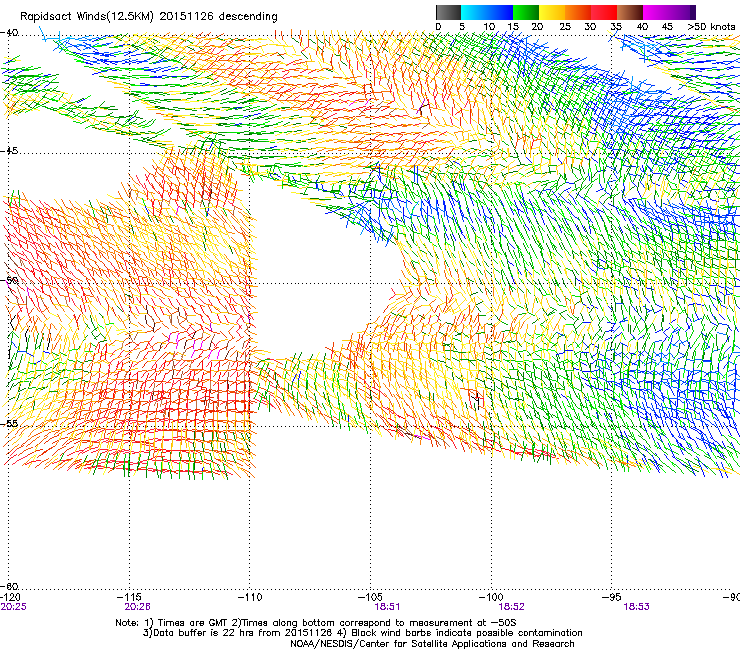This screenshot has width=740, height=650.
Task: Click the 'NOAA/NESDIS/Center for Satellite Applications' credit
Action: click(432, 644)
